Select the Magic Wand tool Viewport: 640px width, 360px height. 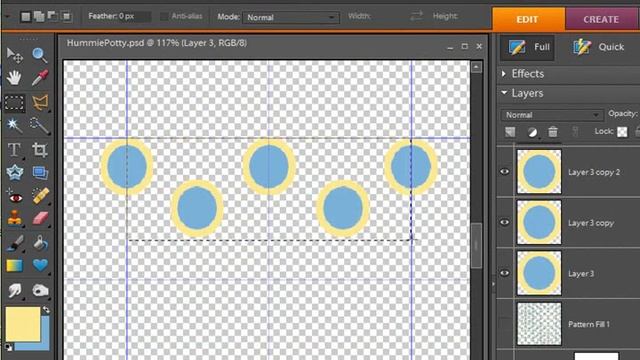tap(15, 126)
